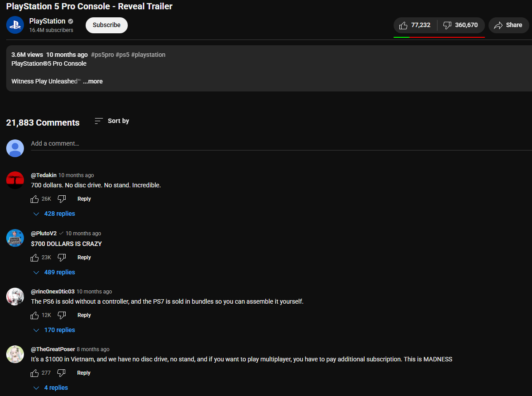
Task: Open the @rinc0nex0tic03 username link
Action: (53, 292)
